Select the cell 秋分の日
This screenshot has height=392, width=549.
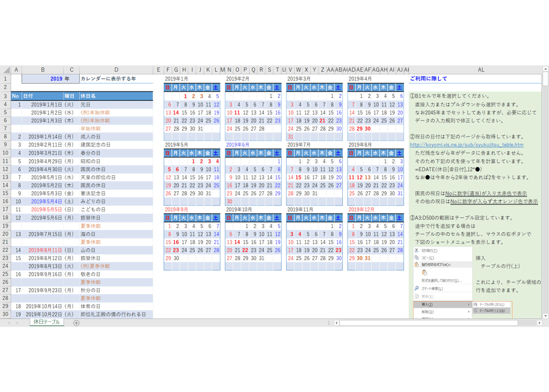point(116,290)
